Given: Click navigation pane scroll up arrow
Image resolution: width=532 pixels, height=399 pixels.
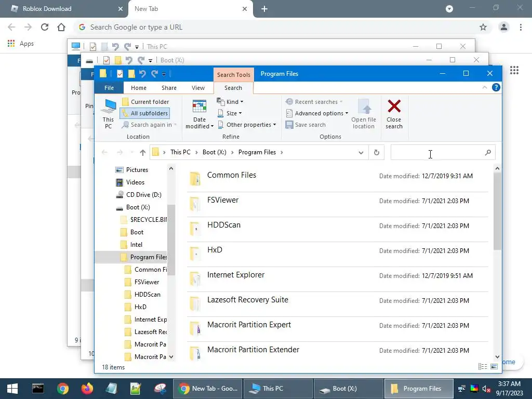Looking at the screenshot, I should tap(171, 169).
